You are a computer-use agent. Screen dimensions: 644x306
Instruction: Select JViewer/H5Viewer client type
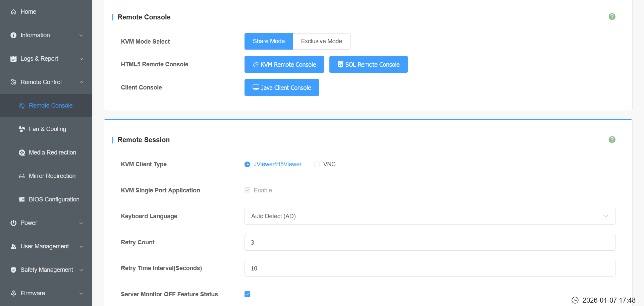point(248,164)
